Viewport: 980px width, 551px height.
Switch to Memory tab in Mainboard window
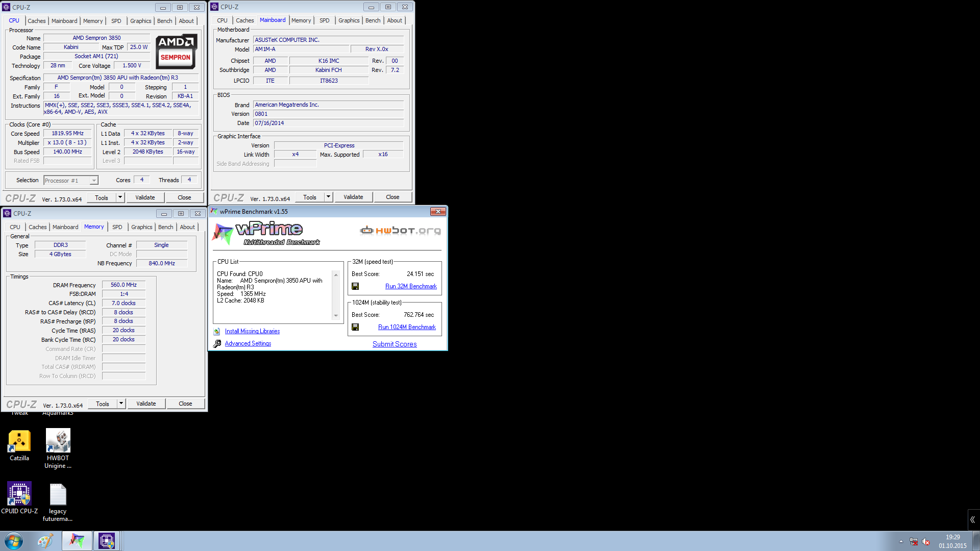(301, 20)
